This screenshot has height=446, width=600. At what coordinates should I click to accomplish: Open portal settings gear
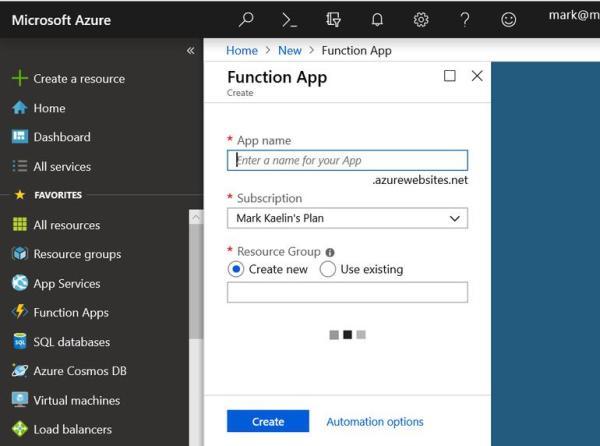coord(421,20)
